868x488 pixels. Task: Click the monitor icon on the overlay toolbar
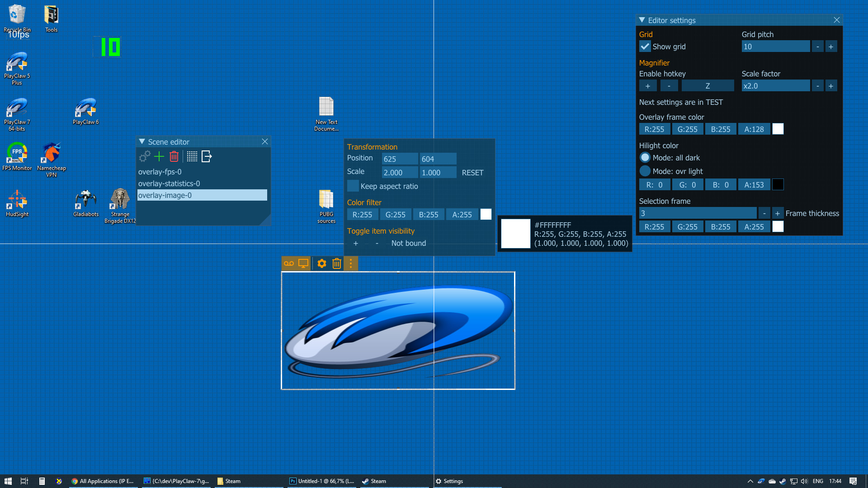pos(302,263)
